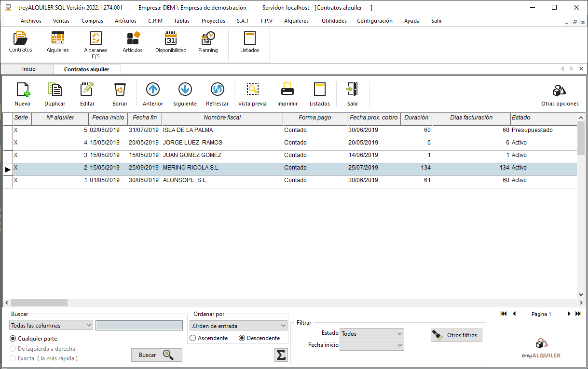This screenshot has height=369, width=588.
Task: Open the Estado filter dropdown
Action: coord(371,334)
